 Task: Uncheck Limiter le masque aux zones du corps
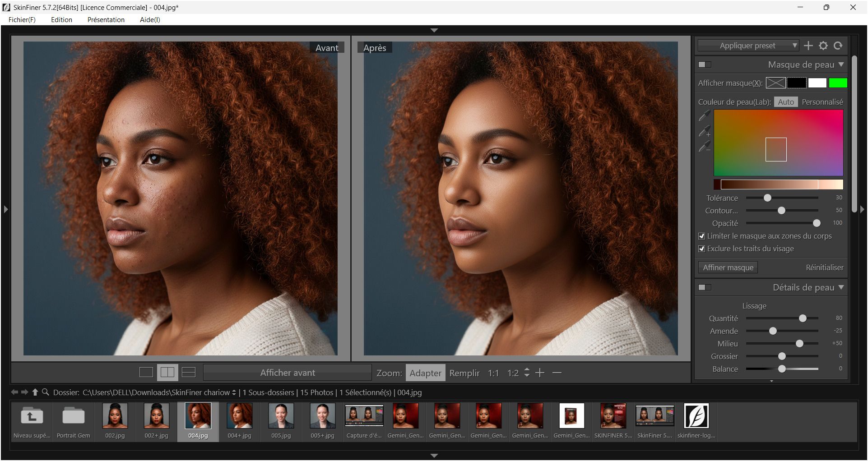[x=701, y=236]
